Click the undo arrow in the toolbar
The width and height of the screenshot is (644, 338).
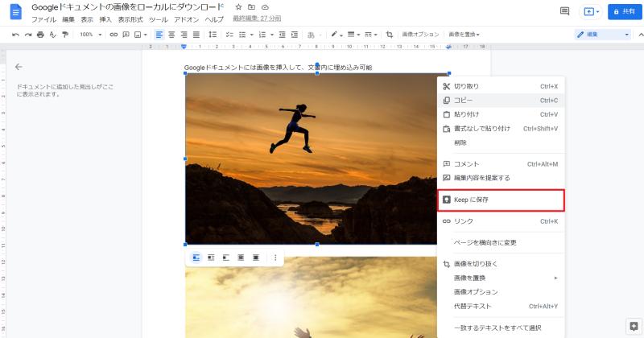tap(15, 35)
